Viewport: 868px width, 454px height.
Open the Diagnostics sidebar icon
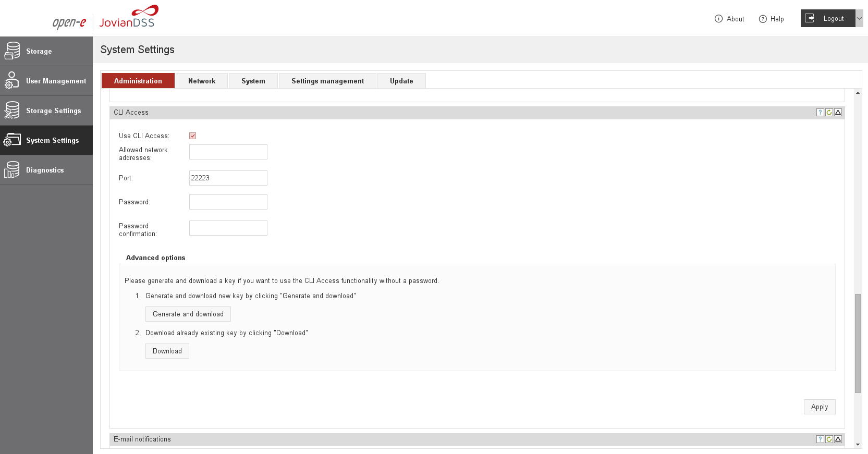(x=12, y=170)
